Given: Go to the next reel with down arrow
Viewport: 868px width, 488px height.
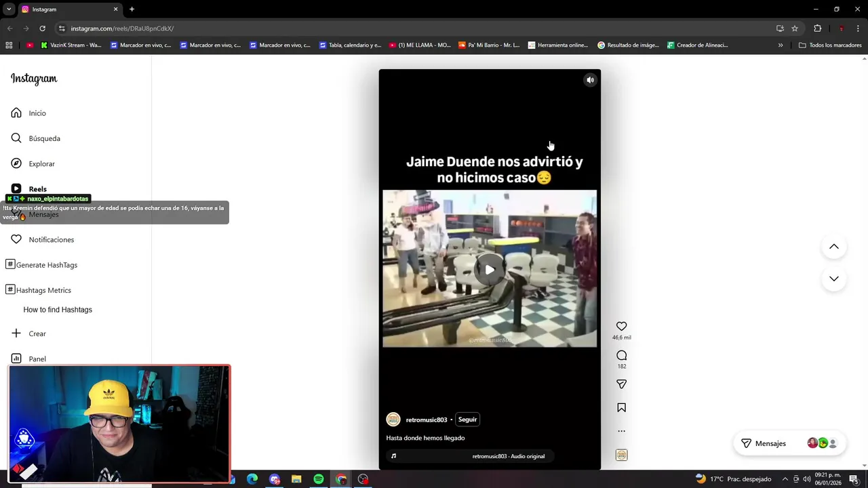Looking at the screenshot, I should (834, 279).
